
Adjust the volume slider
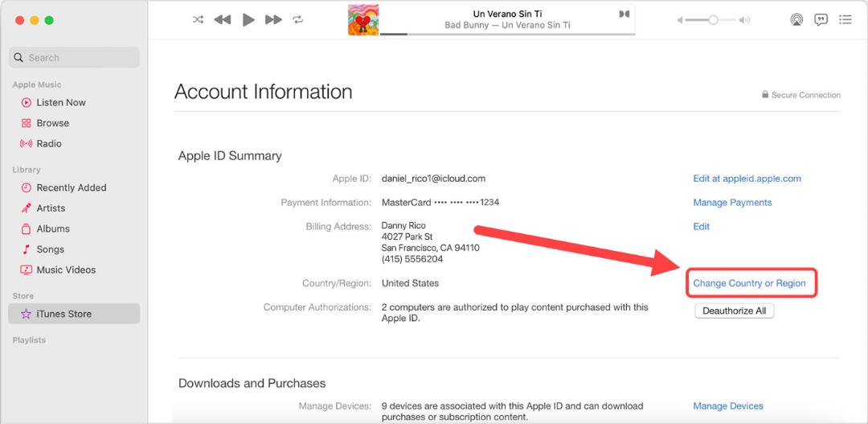pos(710,20)
